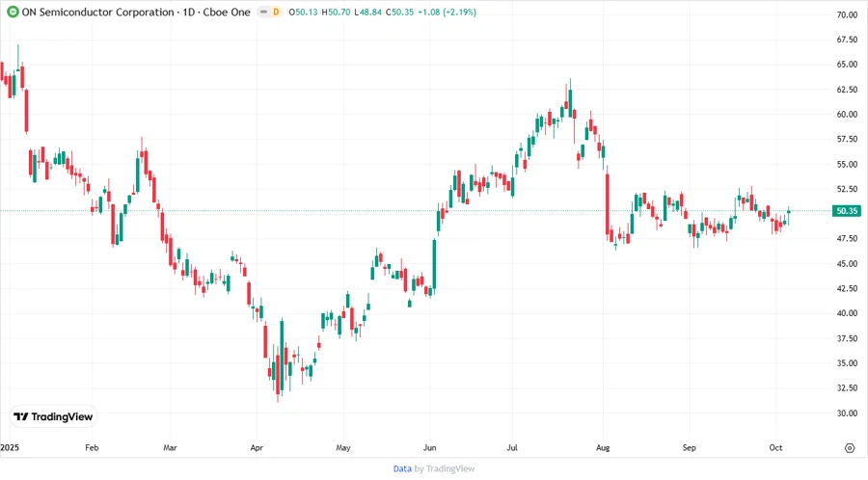Click the Aug marker on time axis
Viewport: 868px width, 480px height.
604,448
